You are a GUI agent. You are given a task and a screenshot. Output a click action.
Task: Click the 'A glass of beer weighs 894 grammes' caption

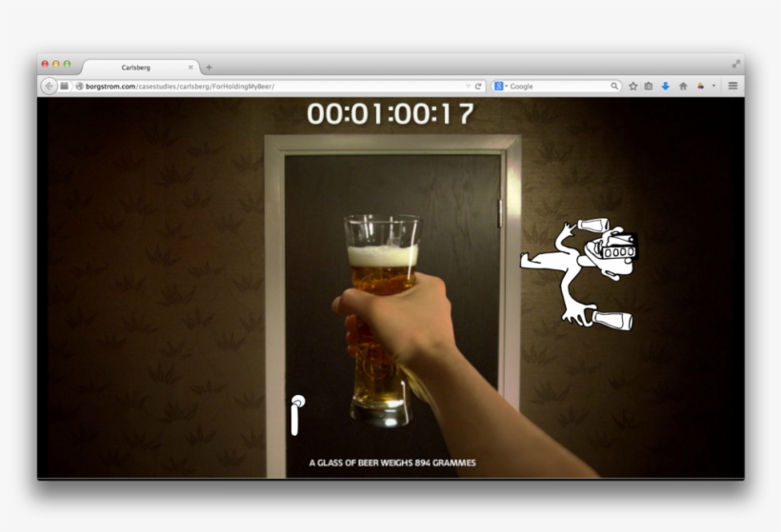392,463
